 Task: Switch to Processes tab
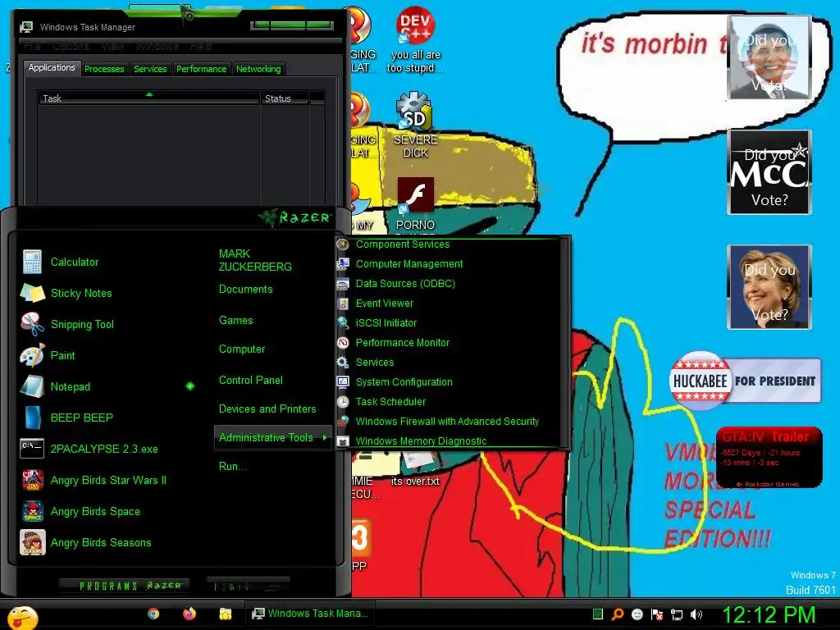[x=104, y=69]
